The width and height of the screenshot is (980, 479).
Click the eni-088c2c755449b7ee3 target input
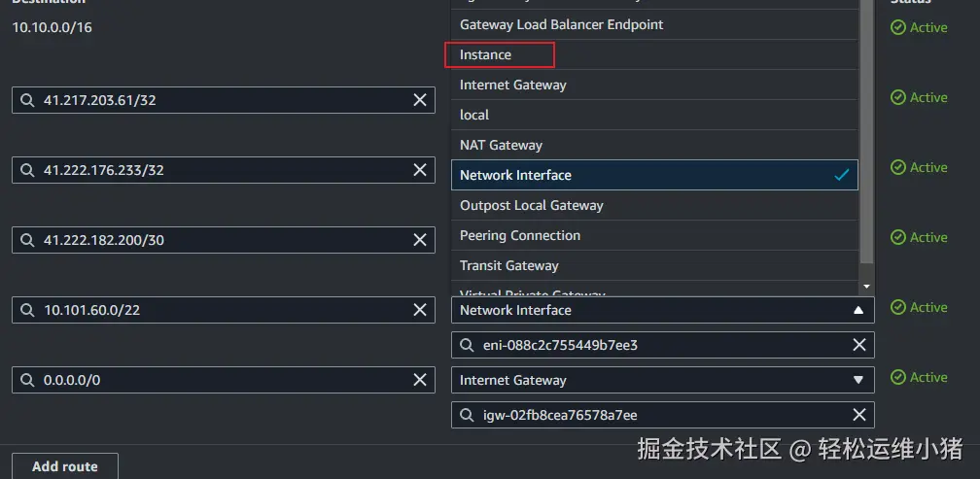[x=661, y=345]
